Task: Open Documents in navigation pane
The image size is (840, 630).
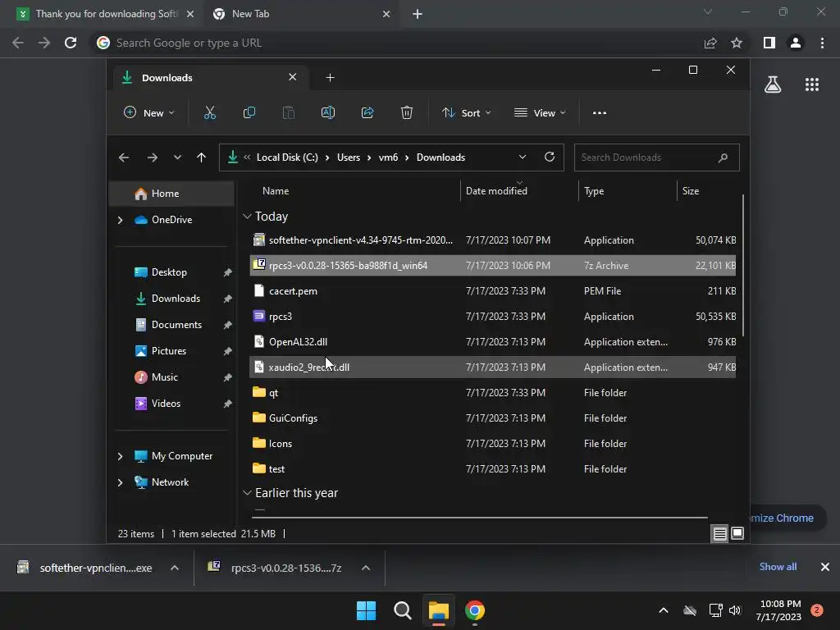Action: pos(176,325)
